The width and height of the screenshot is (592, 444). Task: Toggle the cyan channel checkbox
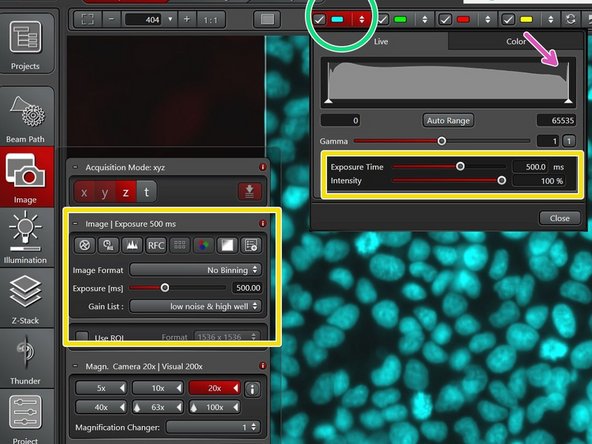coord(319,19)
